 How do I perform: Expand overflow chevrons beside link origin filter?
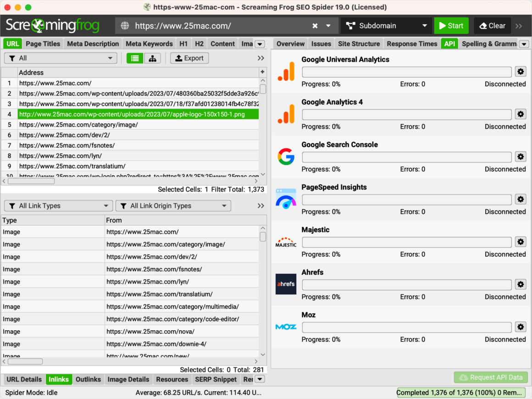point(260,206)
